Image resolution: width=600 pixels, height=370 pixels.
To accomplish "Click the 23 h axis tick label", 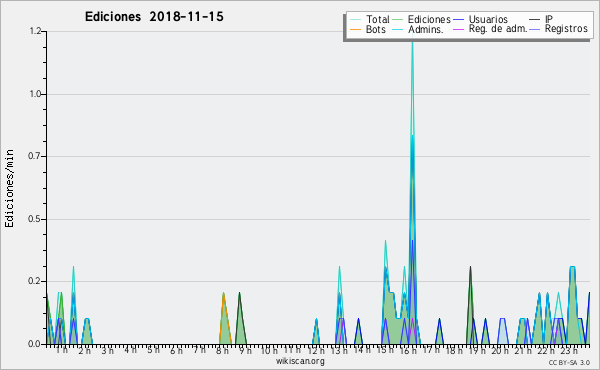I will click(x=569, y=351).
